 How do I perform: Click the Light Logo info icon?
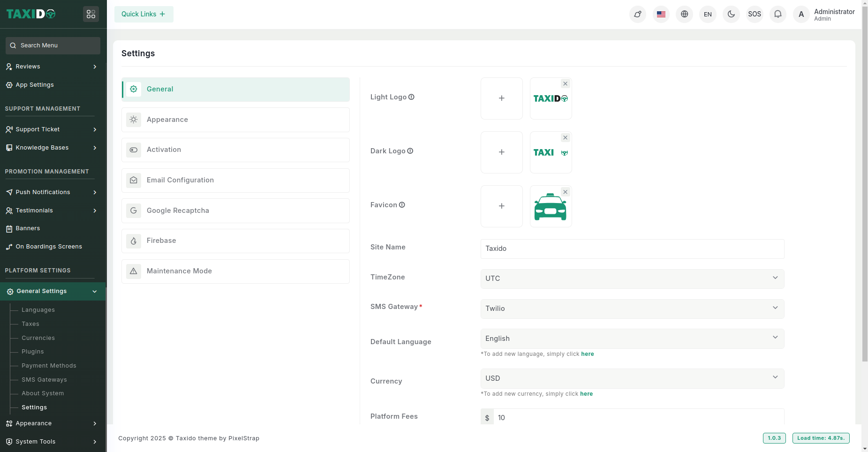click(411, 97)
